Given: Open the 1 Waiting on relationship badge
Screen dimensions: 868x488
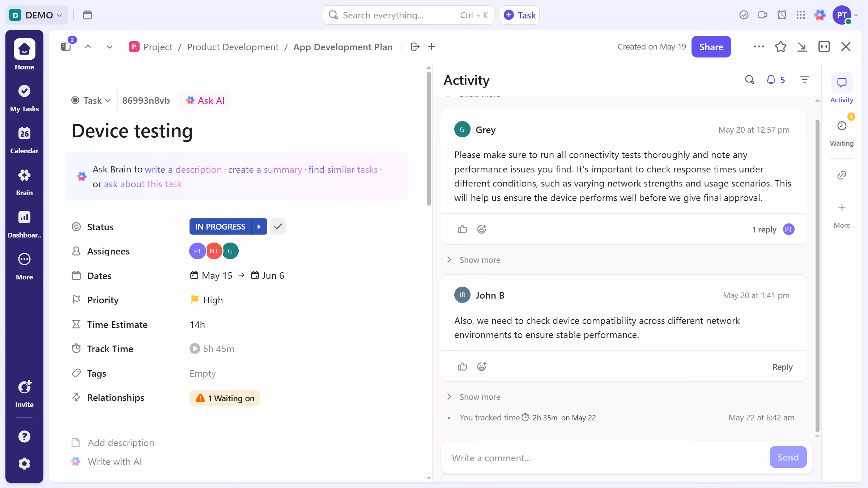Looking at the screenshot, I should pyautogui.click(x=225, y=398).
